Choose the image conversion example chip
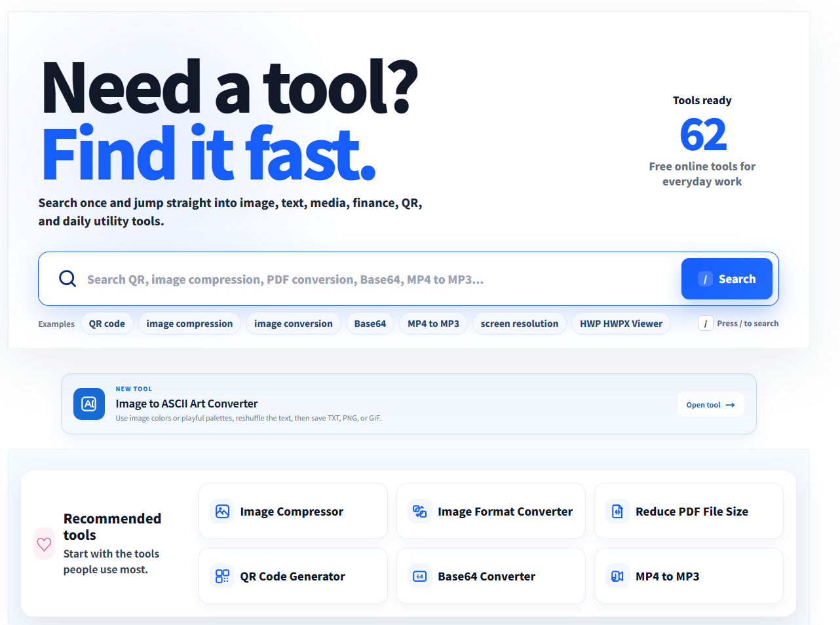Screen dimensions: 840x625 click(294, 324)
